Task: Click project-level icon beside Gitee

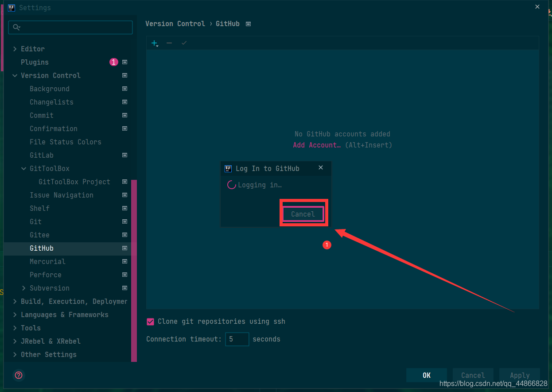Action: tap(125, 235)
